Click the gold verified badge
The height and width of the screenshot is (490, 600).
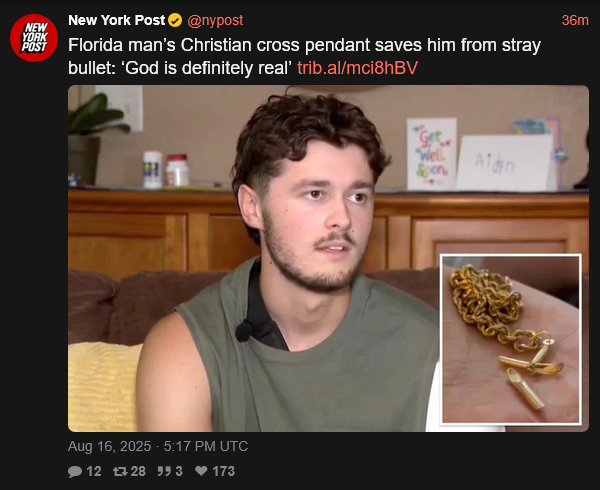(x=175, y=20)
